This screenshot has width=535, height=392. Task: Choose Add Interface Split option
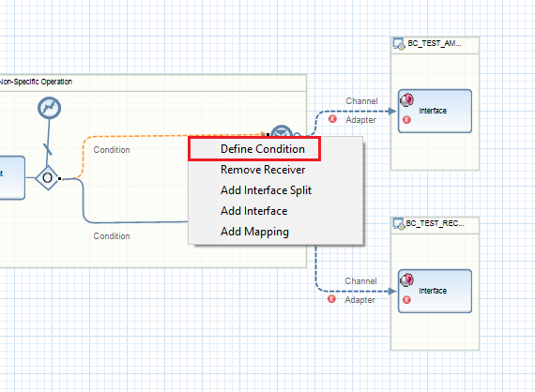click(x=266, y=190)
